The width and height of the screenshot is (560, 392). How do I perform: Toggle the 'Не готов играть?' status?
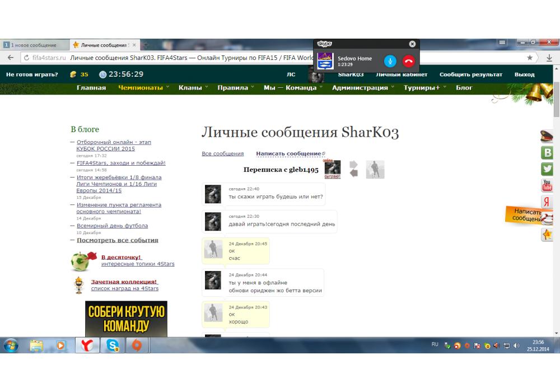pyautogui.click(x=32, y=74)
